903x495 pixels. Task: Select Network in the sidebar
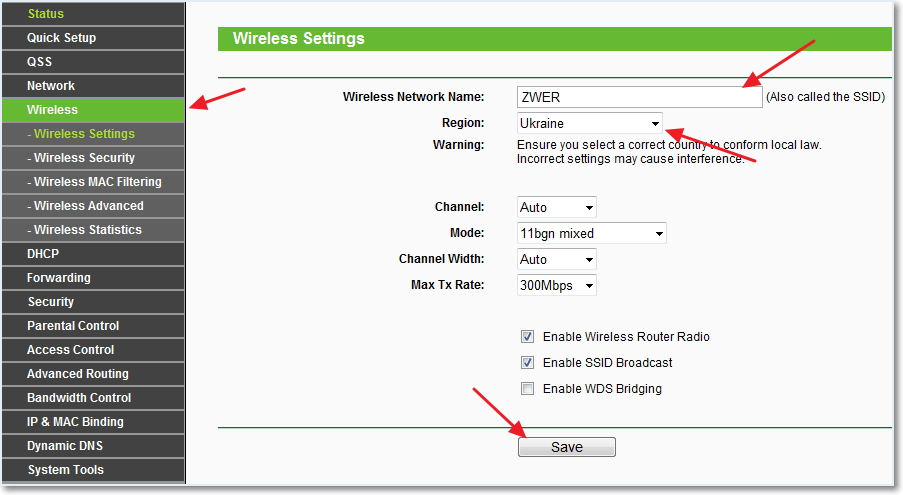tap(93, 86)
